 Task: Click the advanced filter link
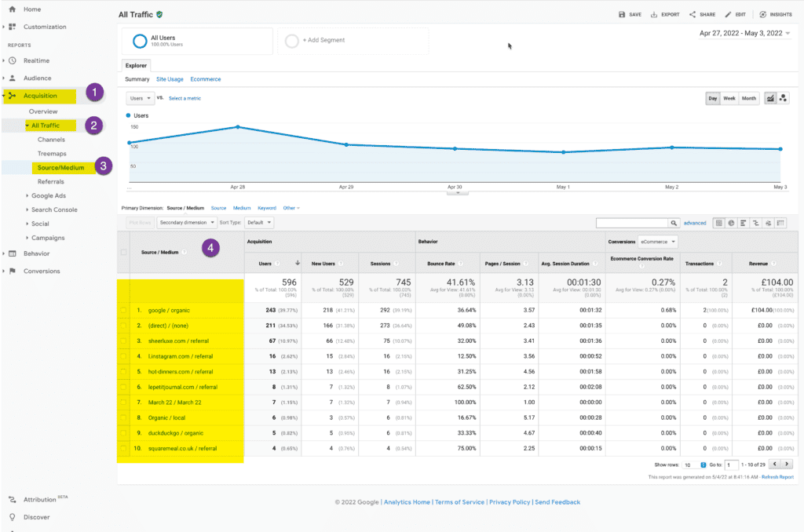coord(695,223)
